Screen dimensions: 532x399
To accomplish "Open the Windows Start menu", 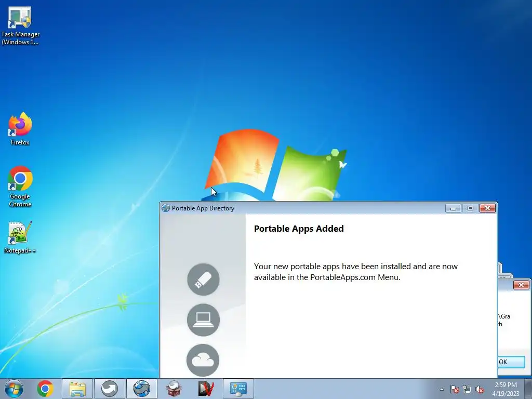I will click(14, 389).
